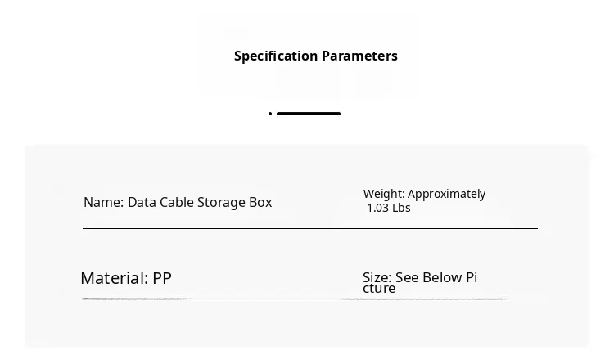The width and height of the screenshot is (614, 364).
Task: Click the black bar indicator under the heading
Action: click(x=309, y=114)
